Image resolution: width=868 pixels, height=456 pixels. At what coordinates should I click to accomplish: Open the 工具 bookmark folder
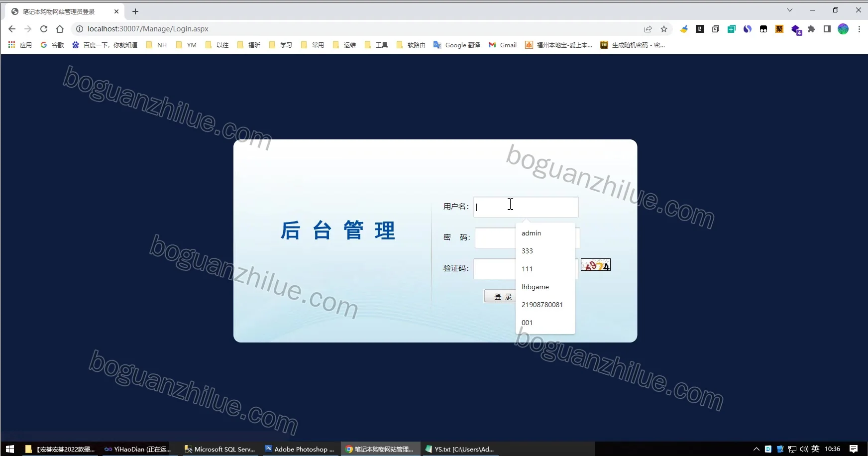[376, 45]
